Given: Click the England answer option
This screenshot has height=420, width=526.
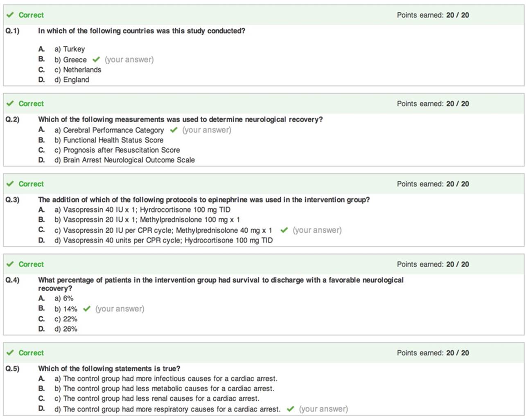Looking at the screenshot, I should pos(72,80).
